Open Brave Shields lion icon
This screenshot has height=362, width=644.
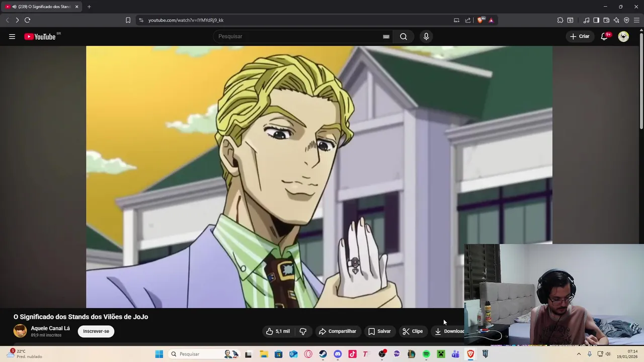pos(480,20)
